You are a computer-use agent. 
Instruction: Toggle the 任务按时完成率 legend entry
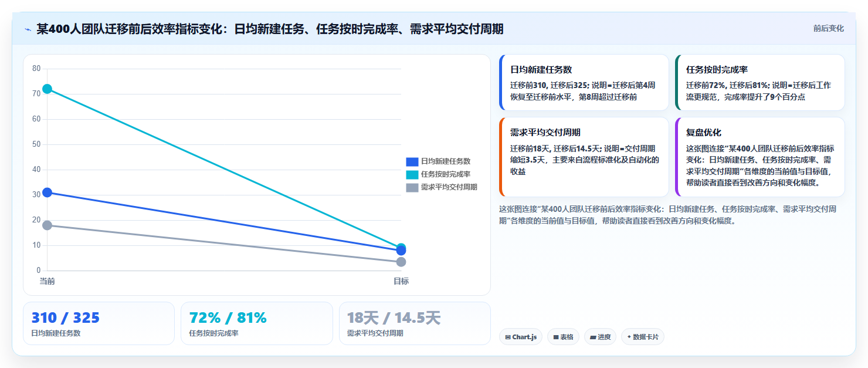pos(438,174)
